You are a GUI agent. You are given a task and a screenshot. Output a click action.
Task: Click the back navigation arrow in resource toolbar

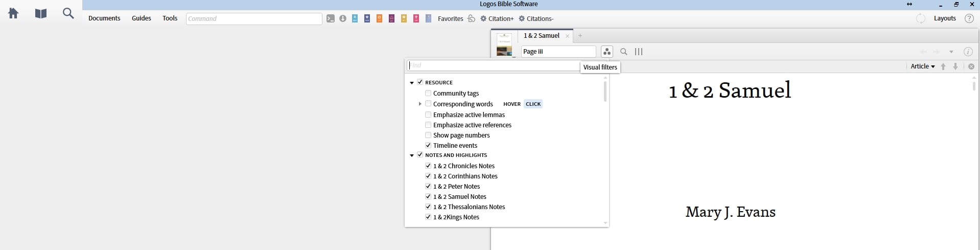coord(923,52)
